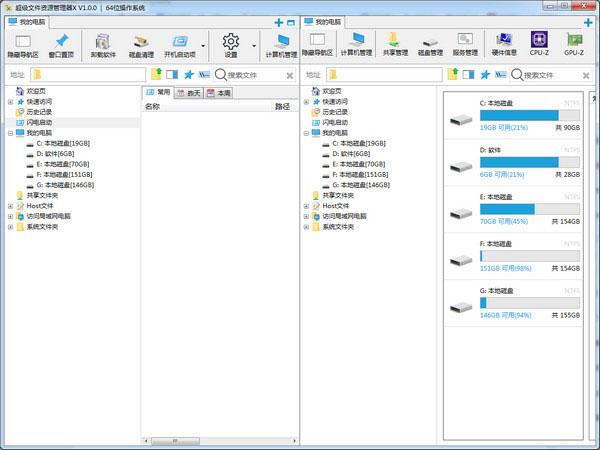Select 历史记录 in left navigation tree

pyautogui.click(x=40, y=112)
